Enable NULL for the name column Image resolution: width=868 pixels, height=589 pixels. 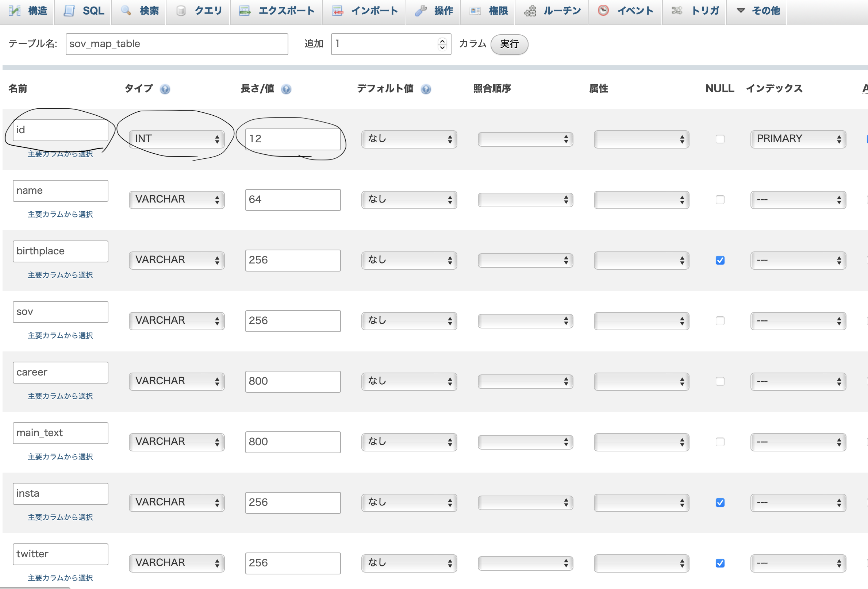[720, 200]
